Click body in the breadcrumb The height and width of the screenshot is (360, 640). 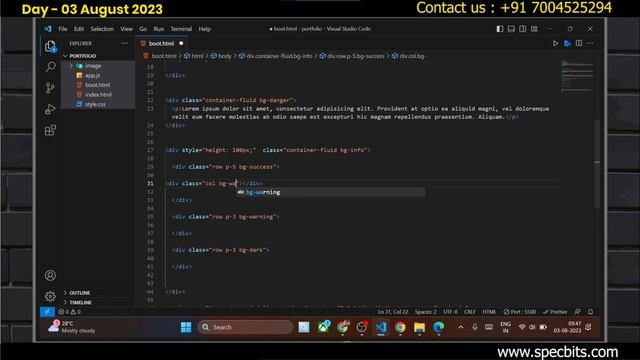click(x=224, y=56)
